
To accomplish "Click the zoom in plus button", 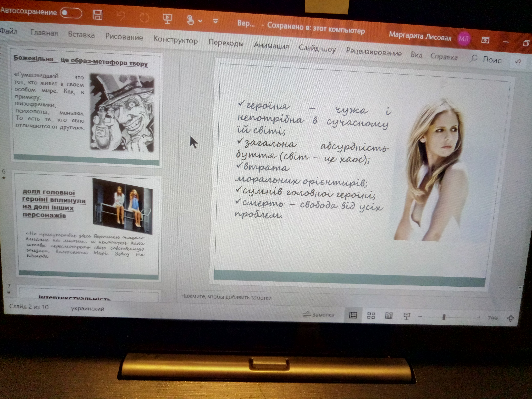I will (x=479, y=318).
